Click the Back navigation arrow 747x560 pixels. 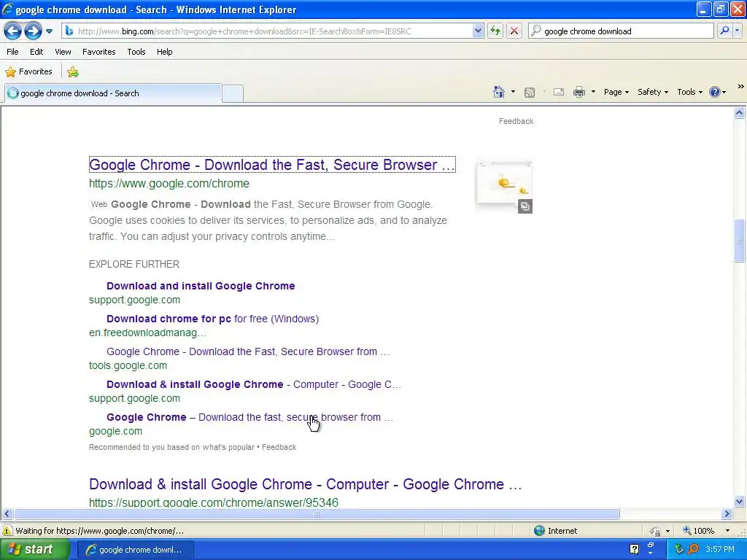pyautogui.click(x=13, y=31)
